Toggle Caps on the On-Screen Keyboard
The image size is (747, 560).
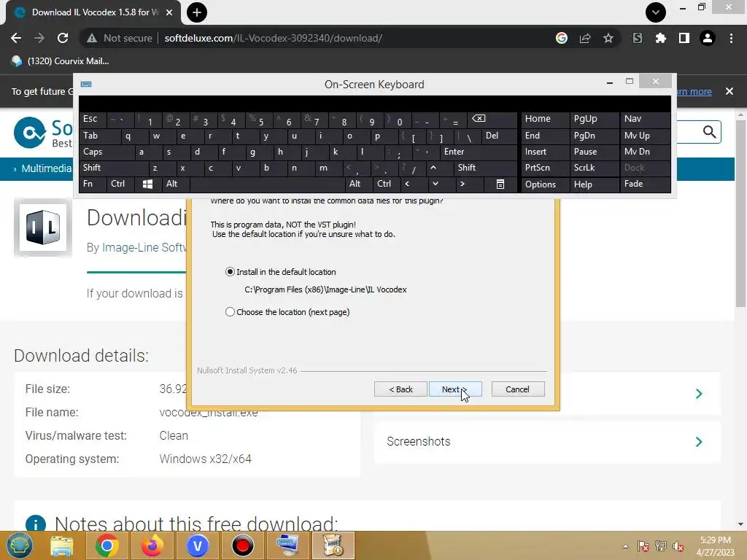pos(106,152)
